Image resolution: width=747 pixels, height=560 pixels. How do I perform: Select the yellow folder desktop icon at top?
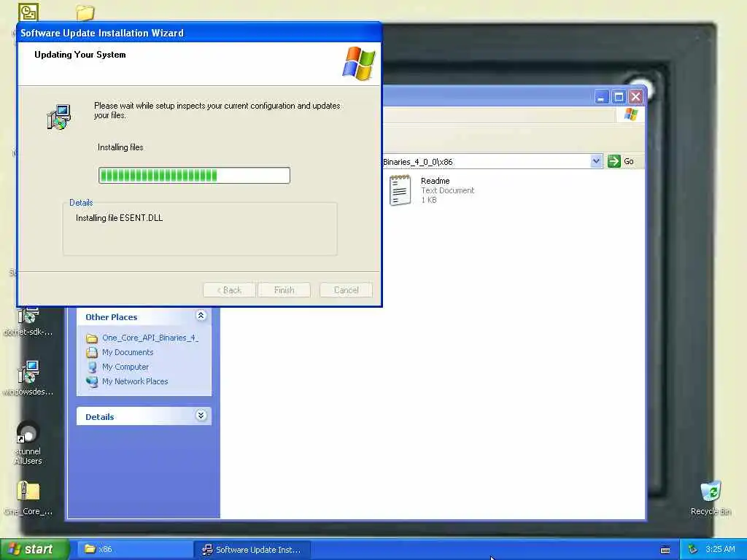tap(85, 12)
